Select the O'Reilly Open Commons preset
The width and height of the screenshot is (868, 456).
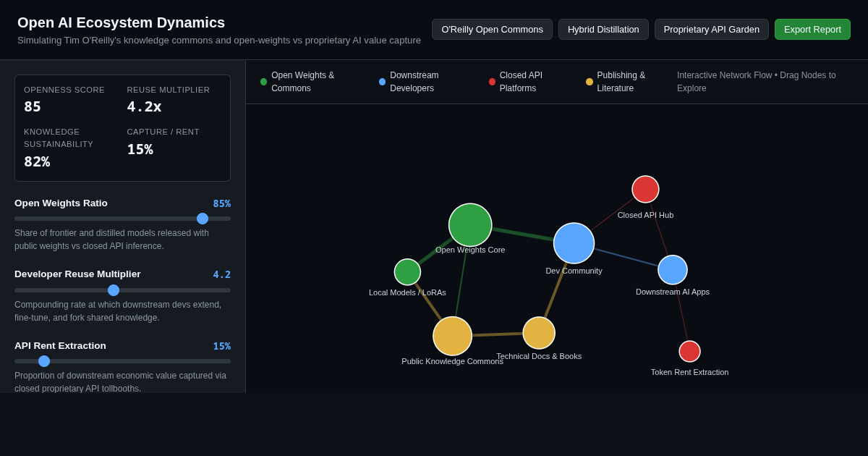492,30
